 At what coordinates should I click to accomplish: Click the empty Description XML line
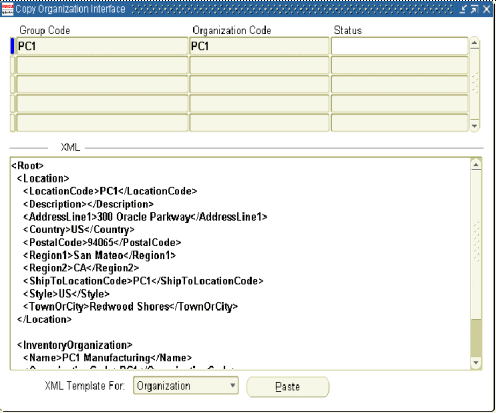88,204
